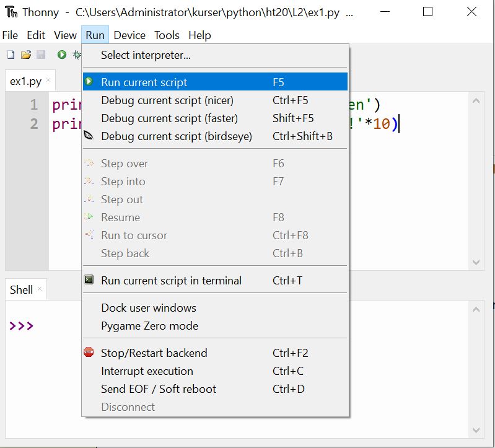This screenshot has height=448, width=495.
Task: Select Interrupt execution
Action: (x=215, y=371)
